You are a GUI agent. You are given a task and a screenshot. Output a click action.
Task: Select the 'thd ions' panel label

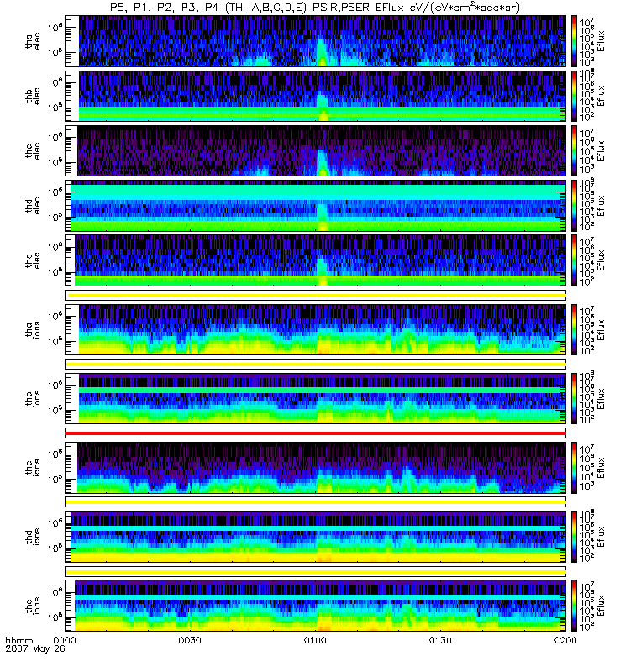(x=33, y=537)
